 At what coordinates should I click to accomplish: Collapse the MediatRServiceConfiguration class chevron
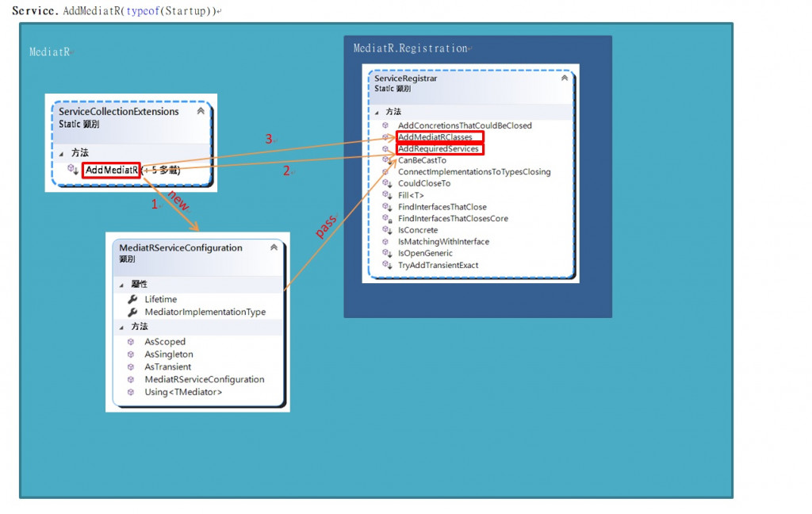(x=274, y=247)
